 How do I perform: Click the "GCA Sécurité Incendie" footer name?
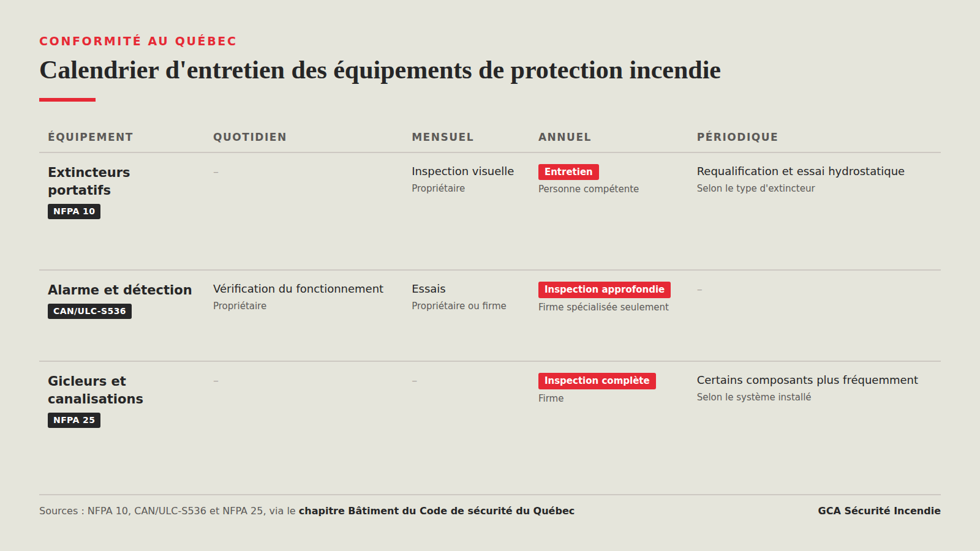[x=880, y=511]
